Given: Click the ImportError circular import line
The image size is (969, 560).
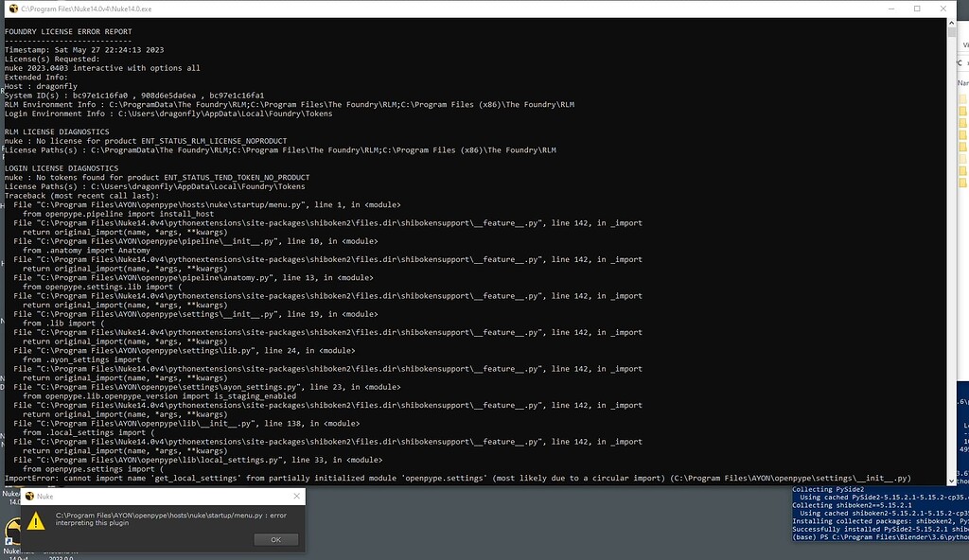Looking at the screenshot, I should pyautogui.click(x=458, y=479).
